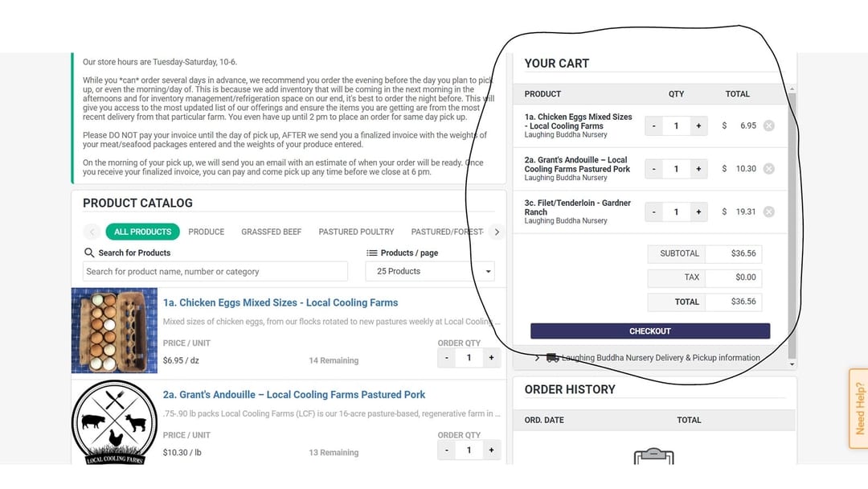Decrease order quantity for Grant's Andouille listing
Image resolution: width=868 pixels, height=489 pixels.
pos(447,450)
